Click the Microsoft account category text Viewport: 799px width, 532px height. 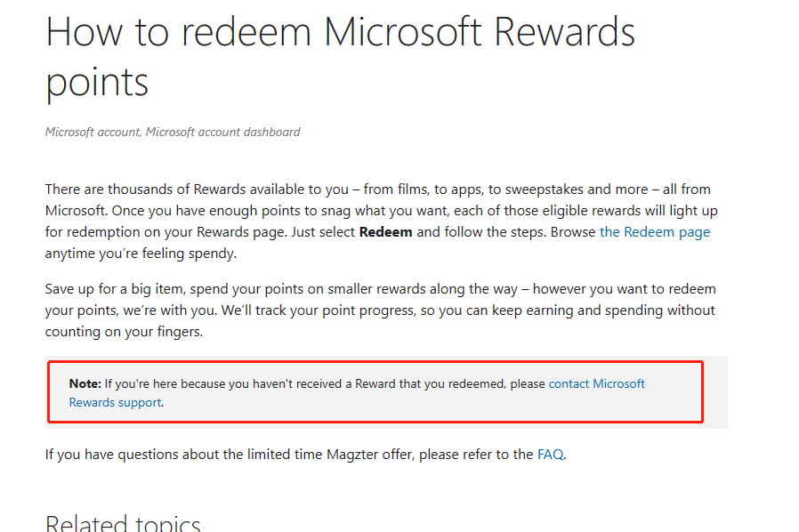click(x=93, y=132)
